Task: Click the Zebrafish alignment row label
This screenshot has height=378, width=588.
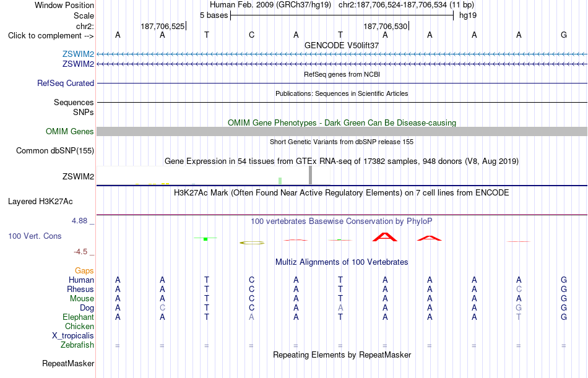Action: point(77,345)
